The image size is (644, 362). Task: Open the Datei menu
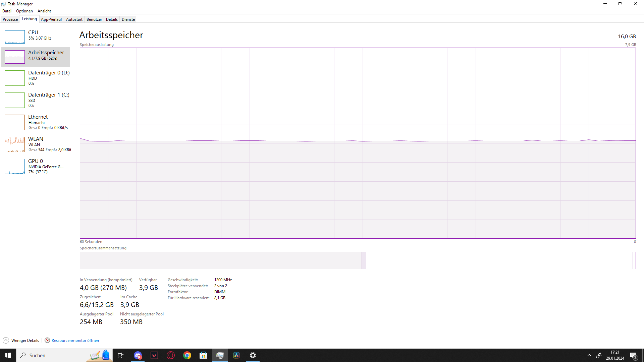pos(7,11)
